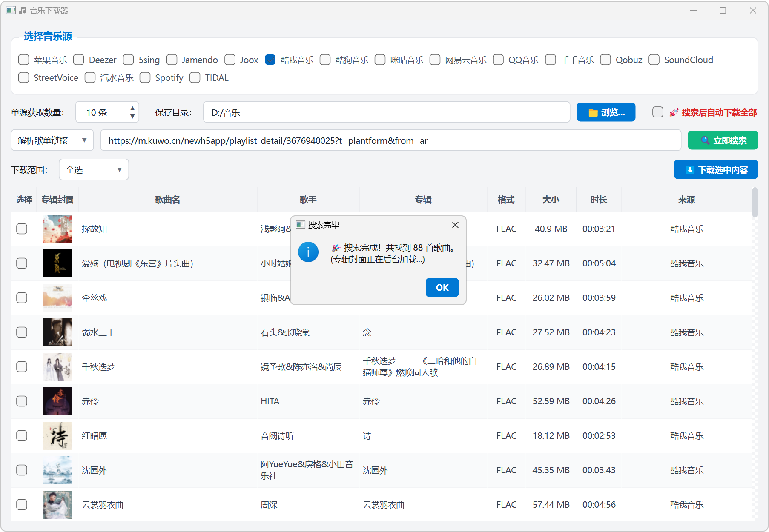Image resolution: width=769 pixels, height=532 pixels.
Task: Tick the QQ音乐 source checkbox
Action: (x=498, y=60)
